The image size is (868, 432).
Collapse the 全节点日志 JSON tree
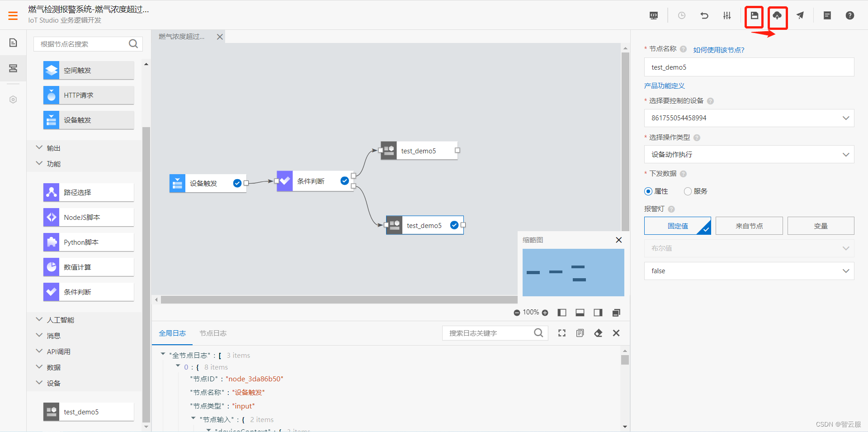pos(163,354)
